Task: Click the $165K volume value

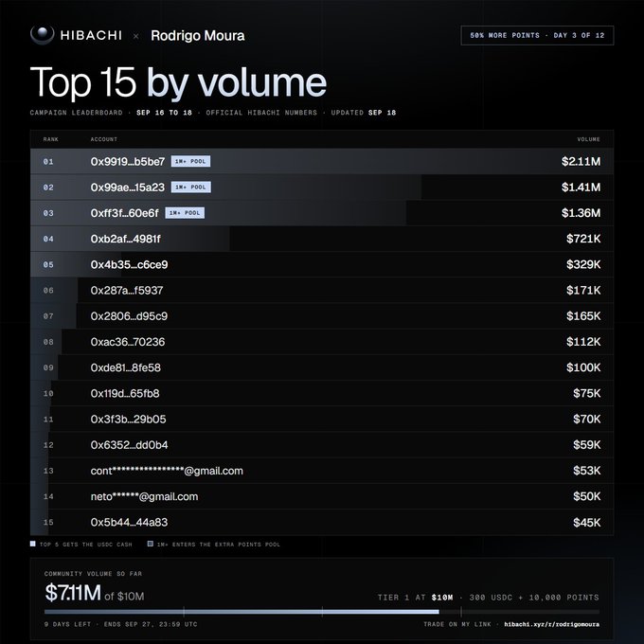Action: pos(583,316)
